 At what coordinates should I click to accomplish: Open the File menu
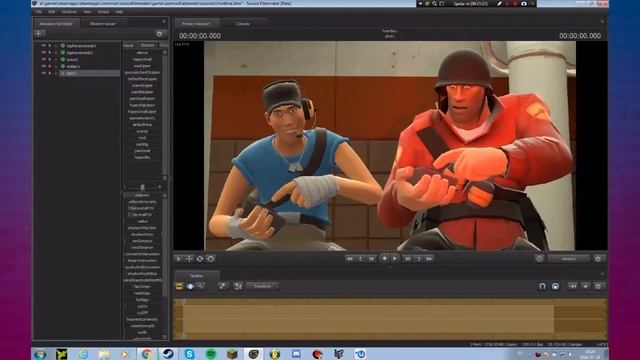coord(39,12)
